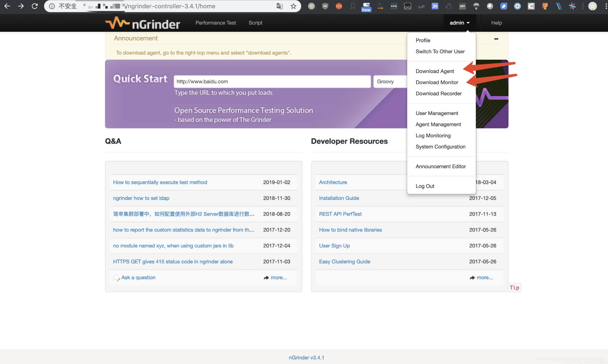Open the browser profile avatar
This screenshot has height=364, width=608.
[x=592, y=6]
